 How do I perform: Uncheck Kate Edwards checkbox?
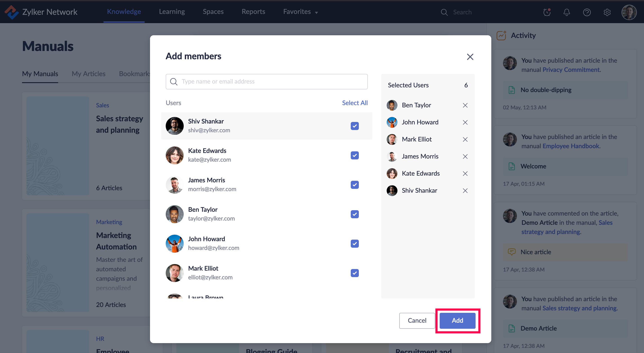point(355,155)
